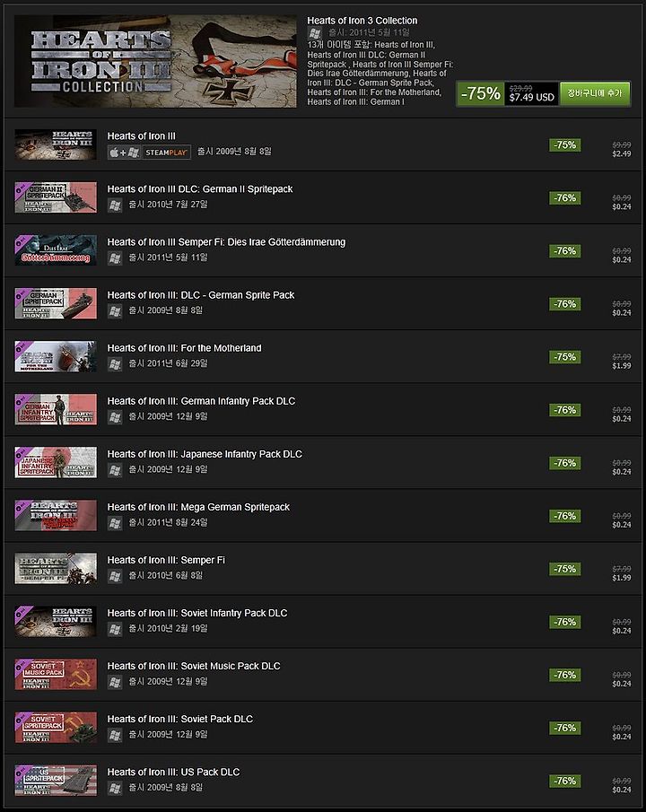The image size is (646, 812).
Task: Click the Windows icon under US Pack DLC
Action: [x=115, y=788]
